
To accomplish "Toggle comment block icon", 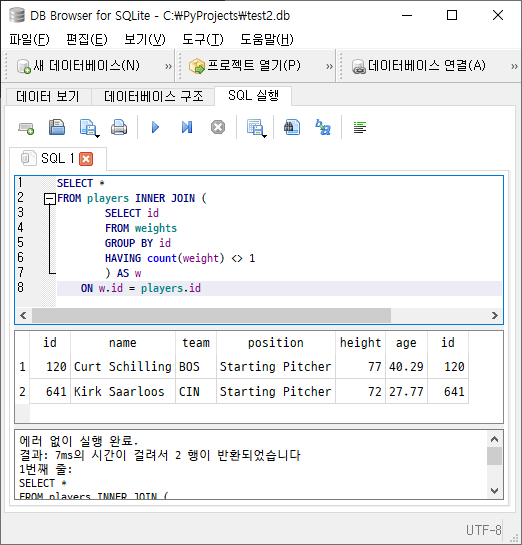I will 360,128.
